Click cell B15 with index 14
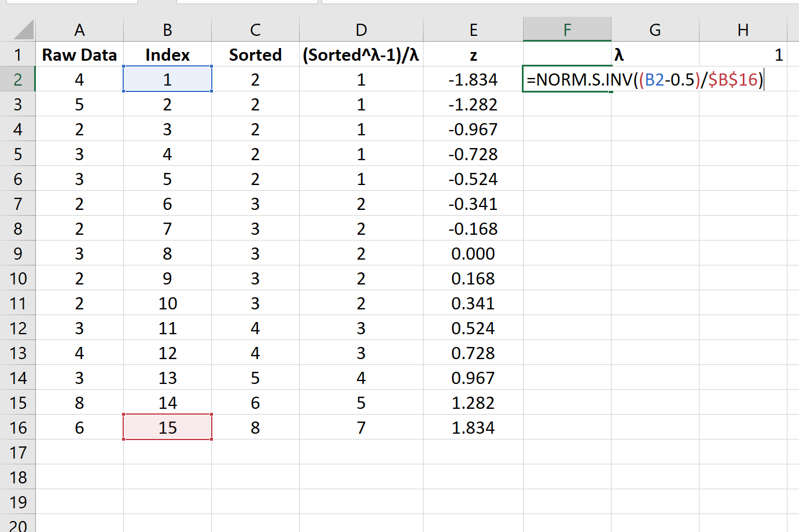799x532 pixels. click(x=167, y=402)
